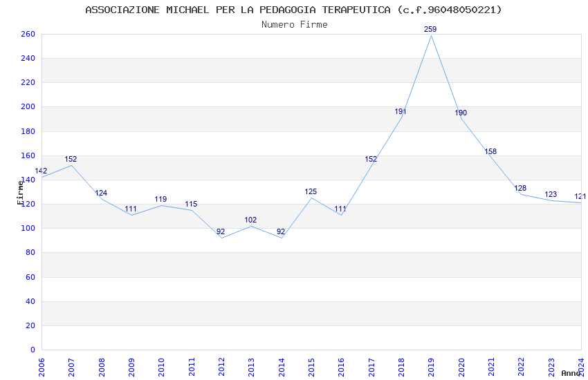Click the y-axis value 160
The height and width of the screenshot is (380, 588).
coord(28,155)
